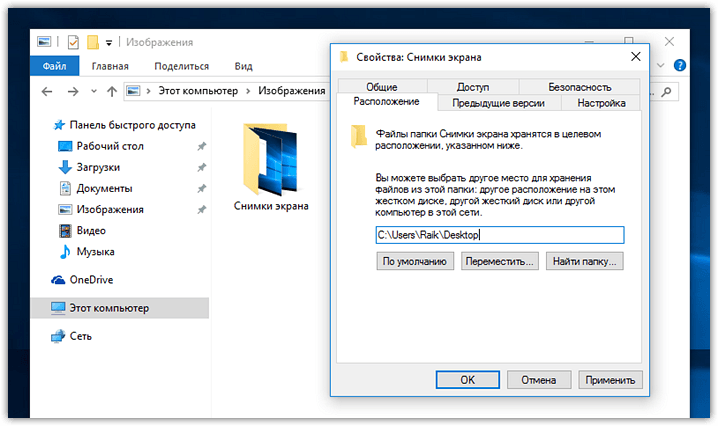
Task: Click the pin icon next to Рабочий стол
Action: [x=201, y=147]
